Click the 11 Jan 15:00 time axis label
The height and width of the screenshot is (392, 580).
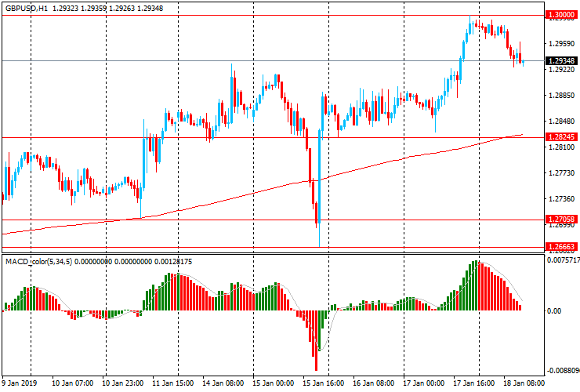(x=172, y=383)
